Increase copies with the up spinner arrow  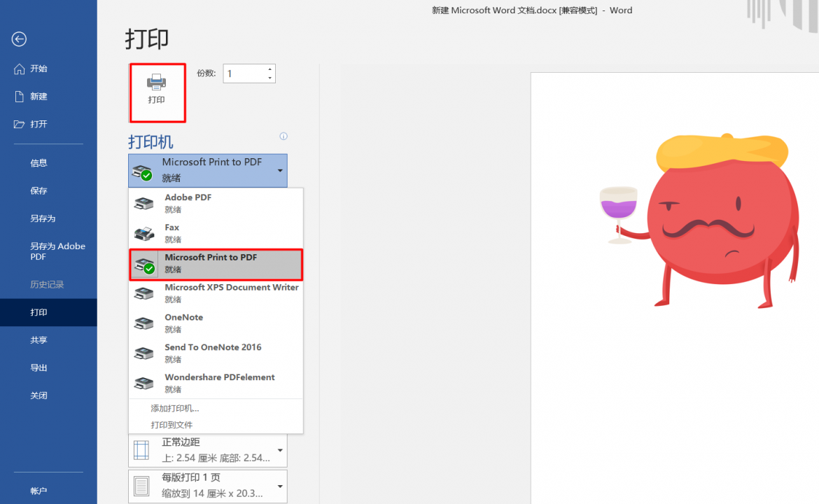[269, 69]
